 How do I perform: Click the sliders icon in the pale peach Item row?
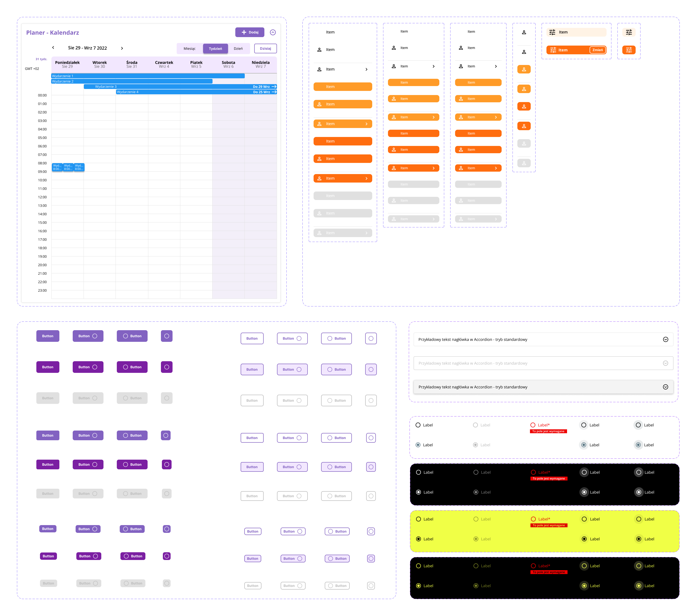point(552,32)
